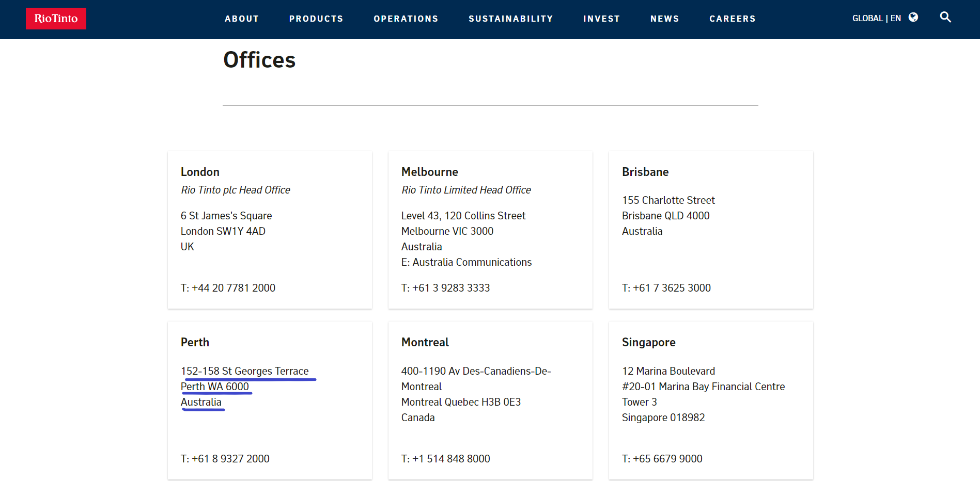Open the Invest menu
This screenshot has height=481, width=980.
click(601, 19)
